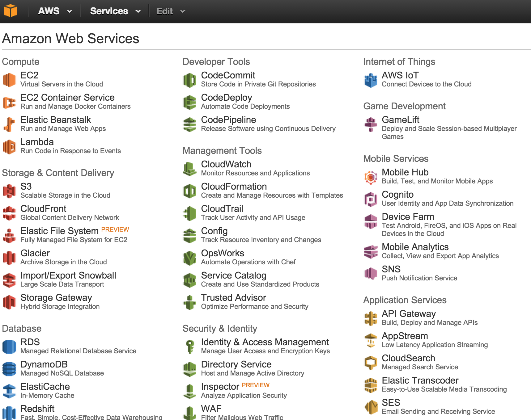The image size is (531, 420).
Task: Click the Mobile Hub icon
Action: point(371,177)
